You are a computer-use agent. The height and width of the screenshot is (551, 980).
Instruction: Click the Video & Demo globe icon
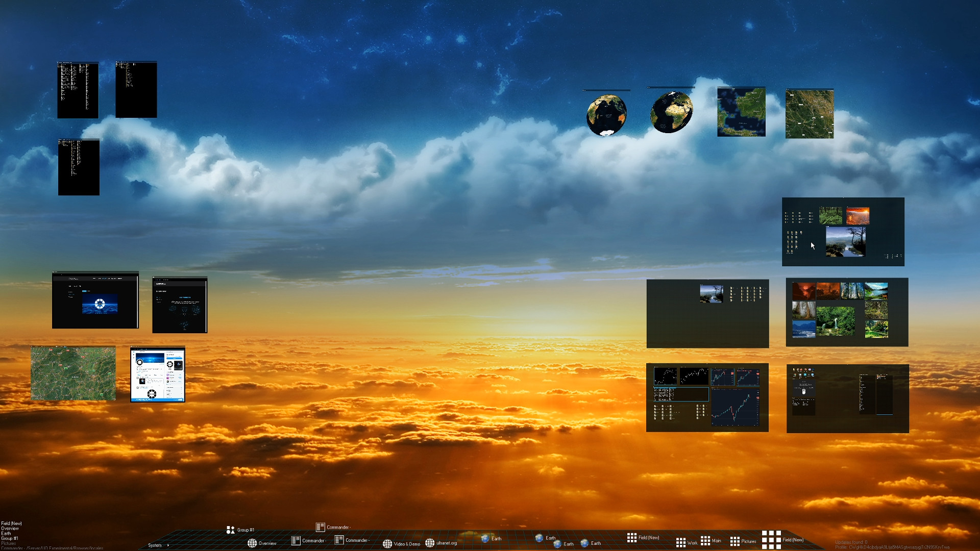point(387,544)
